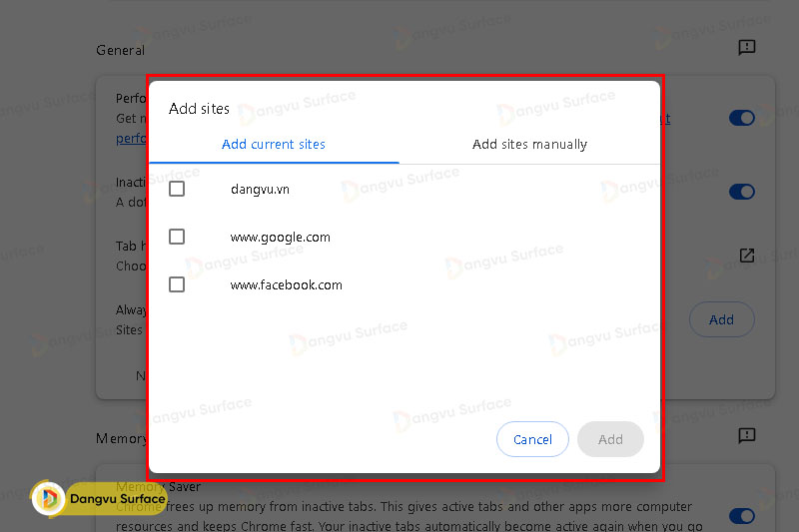Click the dangvu.vn site name
The image size is (799, 532).
point(260,189)
